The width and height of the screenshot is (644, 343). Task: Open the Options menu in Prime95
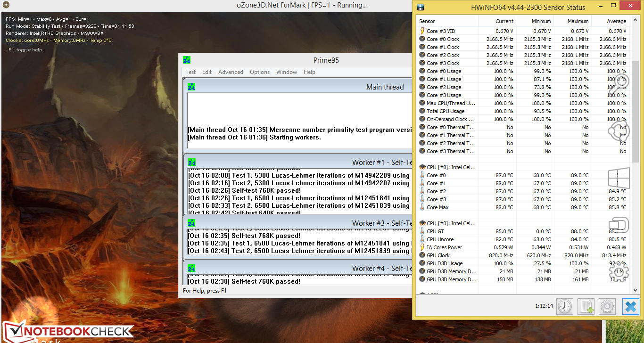(260, 72)
